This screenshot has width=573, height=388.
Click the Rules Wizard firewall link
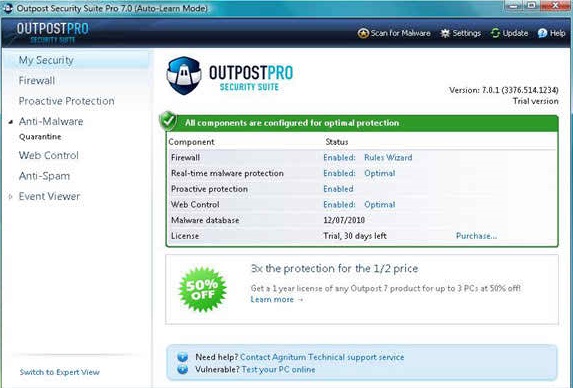(x=388, y=157)
